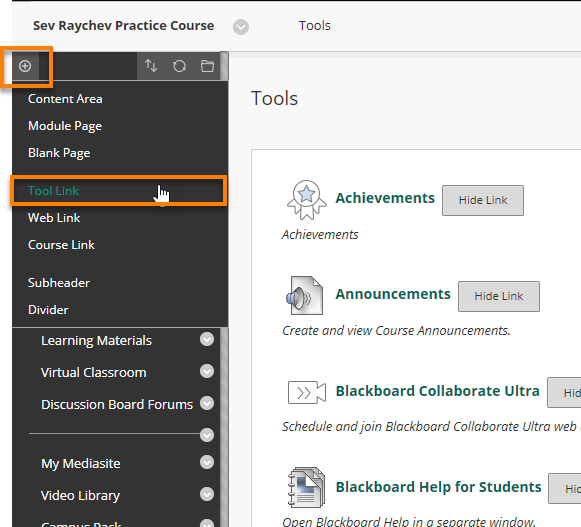The height and width of the screenshot is (527, 581).
Task: Select Module Page from add menu
Action: tap(65, 126)
